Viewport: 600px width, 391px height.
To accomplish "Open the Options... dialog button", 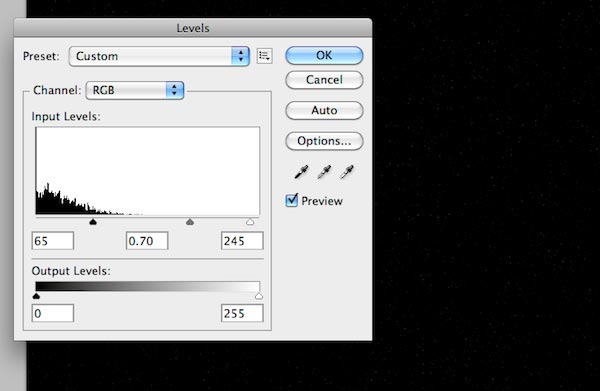I will tap(324, 141).
